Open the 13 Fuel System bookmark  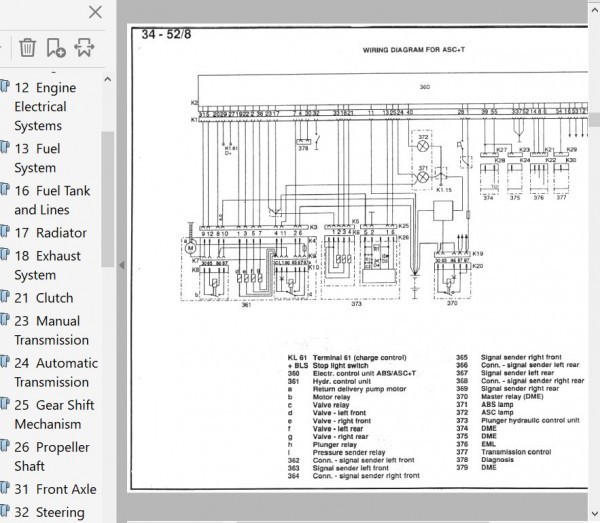click(x=37, y=158)
